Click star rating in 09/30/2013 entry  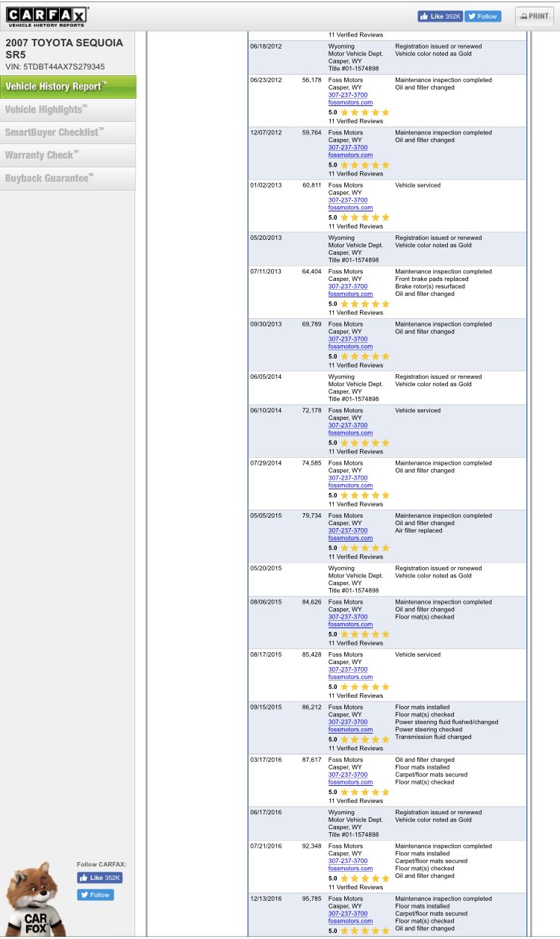pos(364,356)
